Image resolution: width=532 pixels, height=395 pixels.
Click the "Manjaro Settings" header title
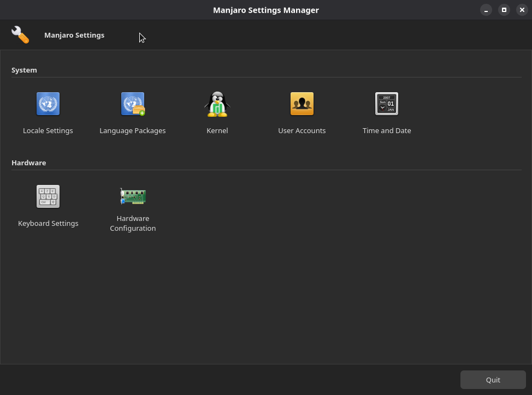click(x=74, y=35)
